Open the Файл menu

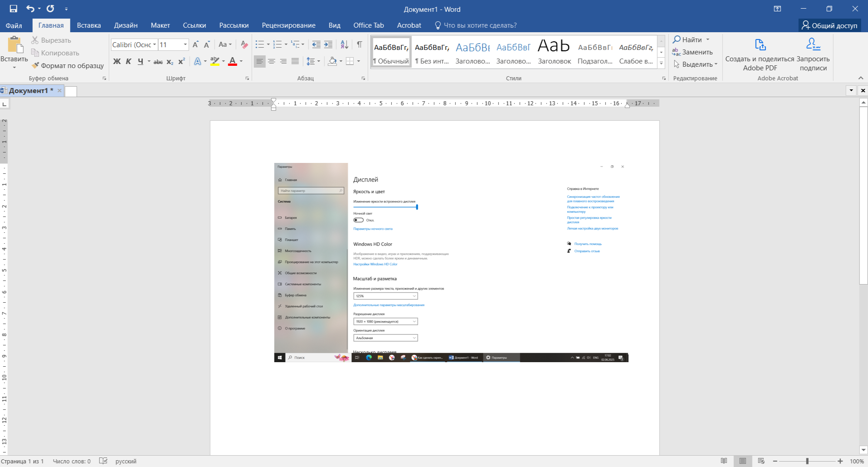pyautogui.click(x=14, y=25)
